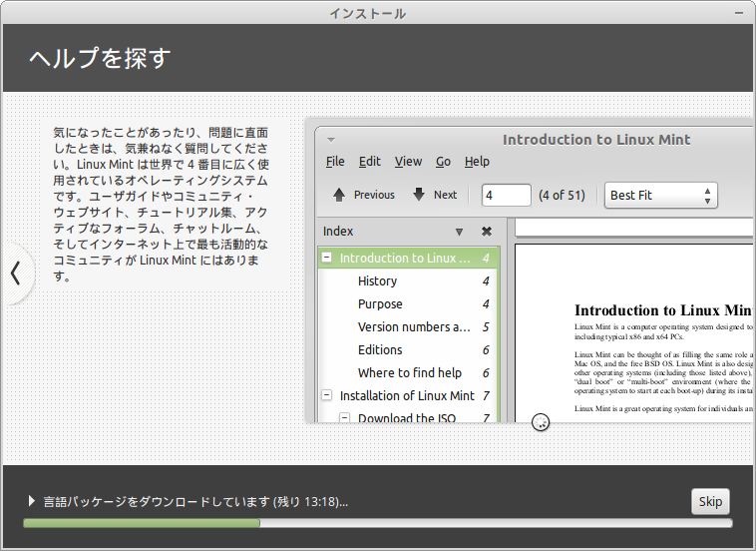Collapse the Introduction to Linux tree node

coord(327,258)
